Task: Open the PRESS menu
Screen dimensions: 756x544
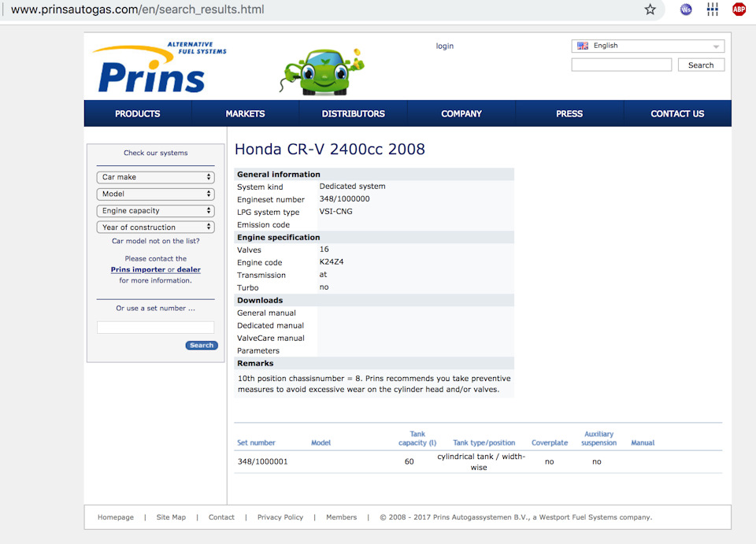Action: (569, 113)
